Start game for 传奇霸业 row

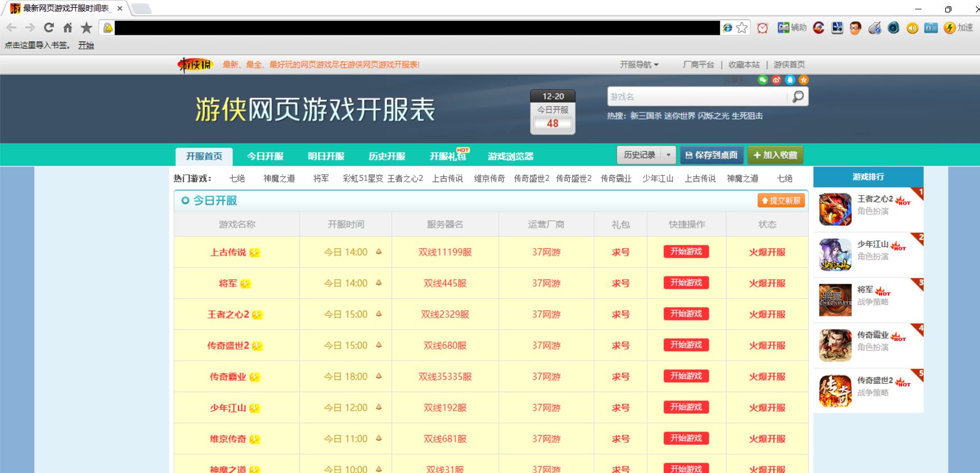click(686, 376)
